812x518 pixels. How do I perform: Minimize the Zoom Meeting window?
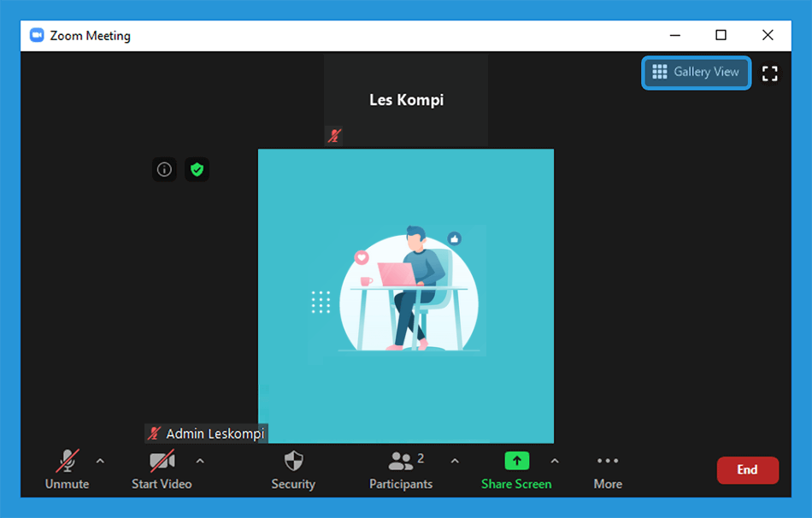point(674,35)
